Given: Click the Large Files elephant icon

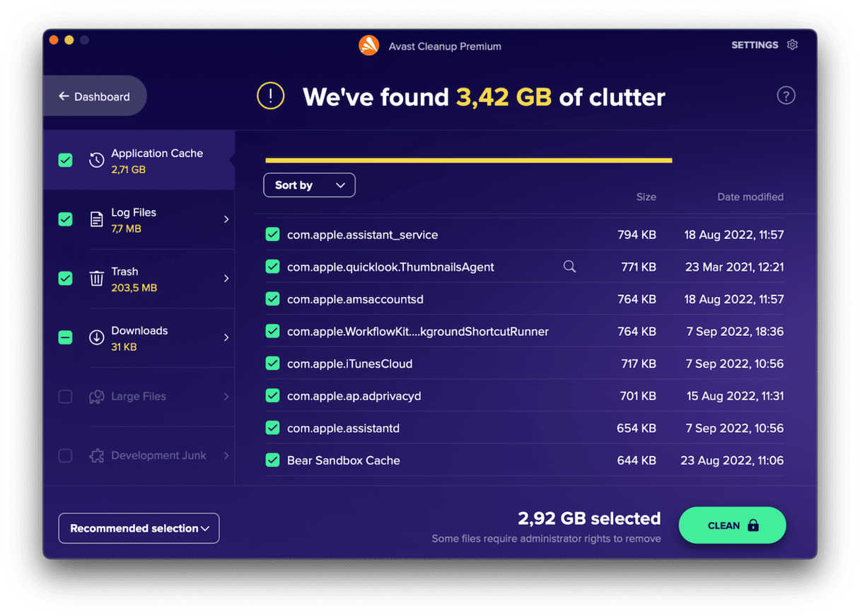Looking at the screenshot, I should pyautogui.click(x=96, y=397).
